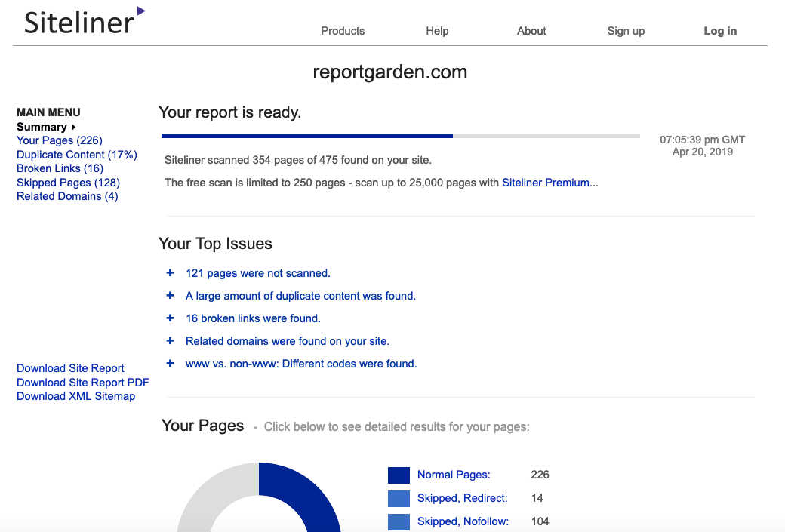Image resolution: width=785 pixels, height=532 pixels.
Task: Click the Skipped, Nofollow legend link
Action: [x=463, y=521]
